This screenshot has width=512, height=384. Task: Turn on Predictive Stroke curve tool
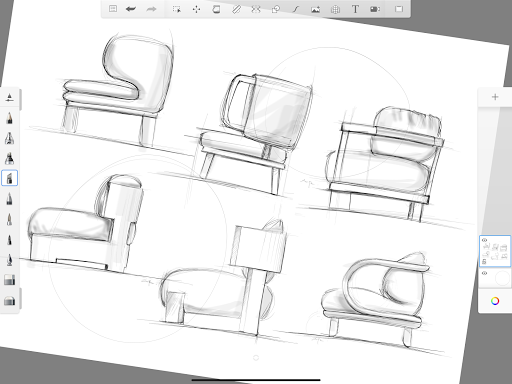(296, 9)
